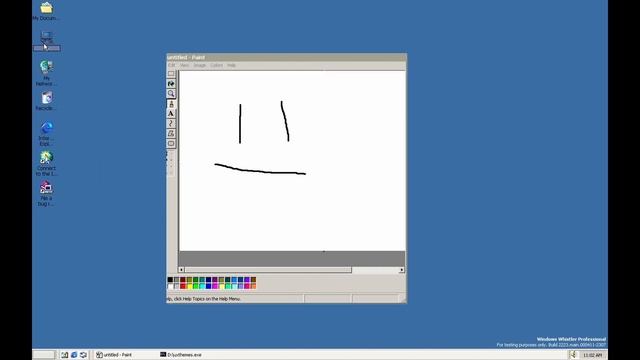
Task: Choose the Curve tool in toolbox
Action: coord(171,123)
